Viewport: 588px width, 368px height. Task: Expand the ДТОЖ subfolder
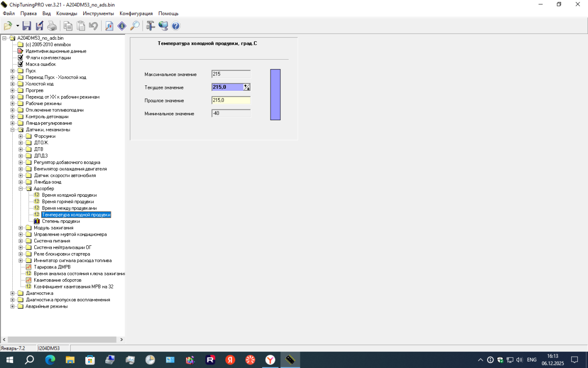tap(21, 143)
